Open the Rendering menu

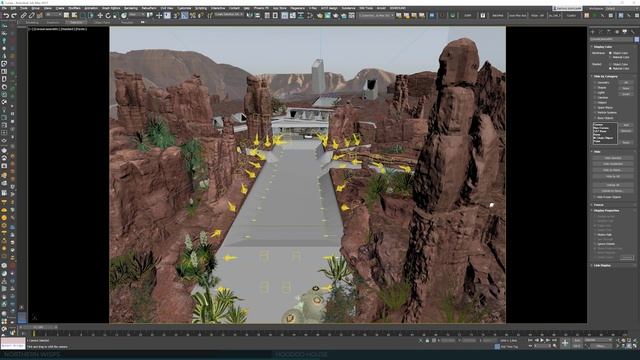coord(131,8)
